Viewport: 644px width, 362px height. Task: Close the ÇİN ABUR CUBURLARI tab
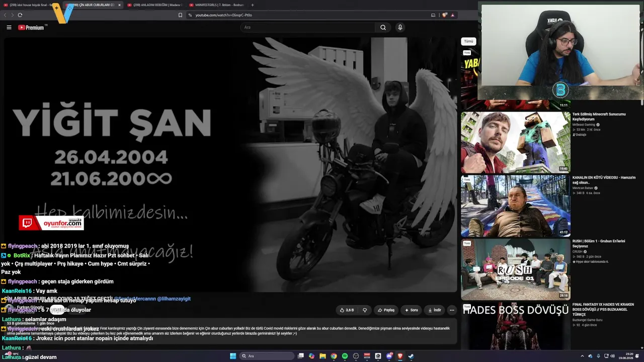pos(119,5)
